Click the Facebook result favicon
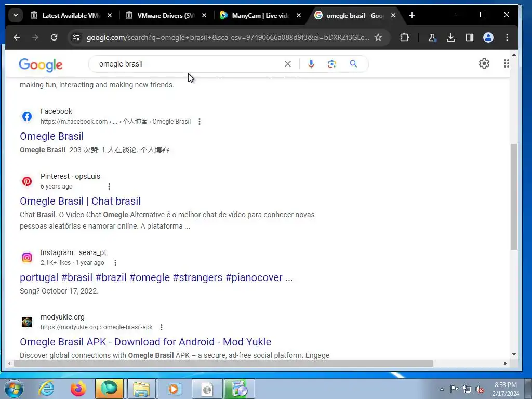The image size is (532, 399). (x=27, y=116)
